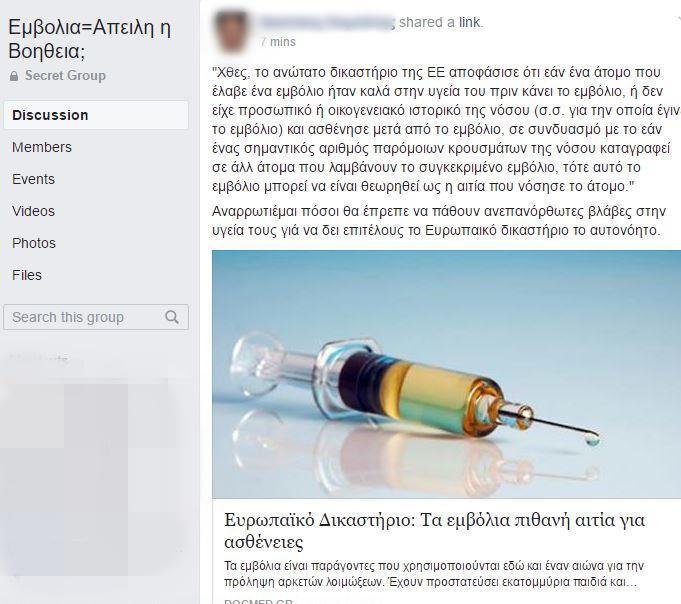681x604 pixels.
Task: Click the 'Αναρρωτιέμαι πόσοι' post paragraph
Action: point(439,221)
